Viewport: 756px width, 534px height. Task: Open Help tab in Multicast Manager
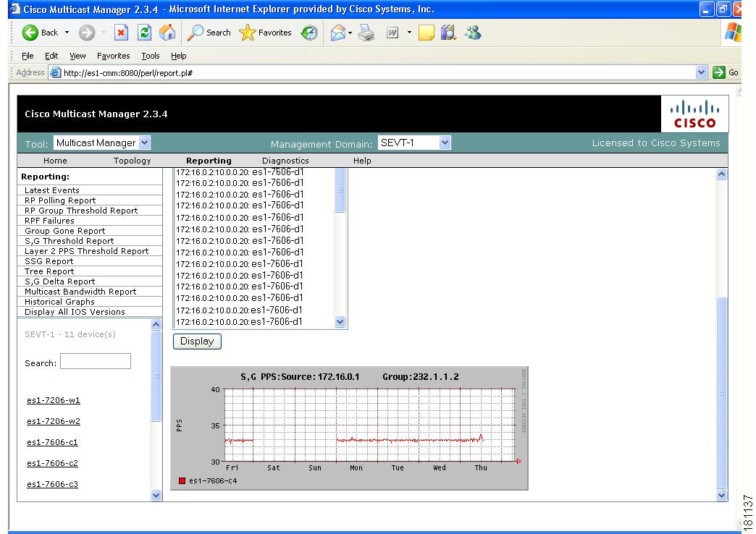tap(362, 161)
